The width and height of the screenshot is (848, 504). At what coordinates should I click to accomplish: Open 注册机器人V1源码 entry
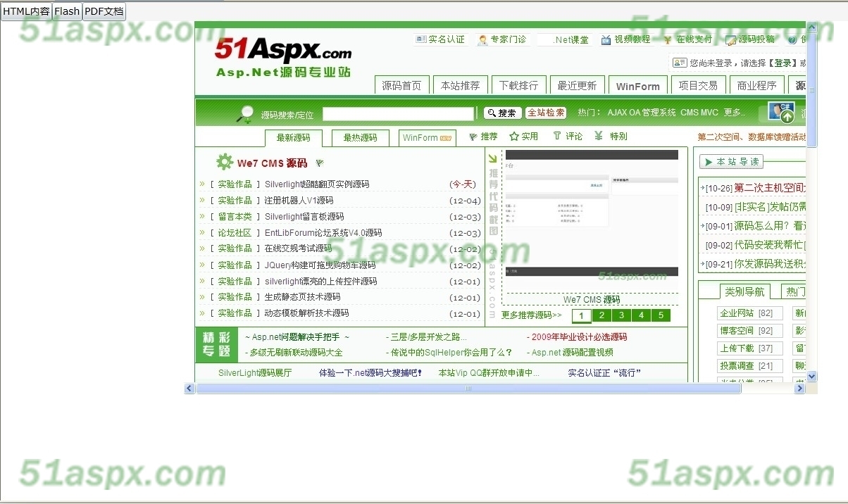coord(299,201)
